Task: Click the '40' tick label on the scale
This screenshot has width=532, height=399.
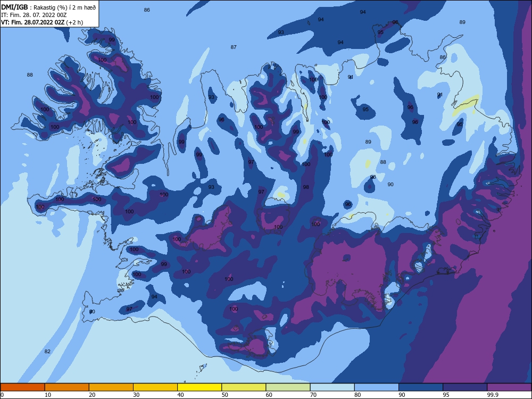Action: 180,395
